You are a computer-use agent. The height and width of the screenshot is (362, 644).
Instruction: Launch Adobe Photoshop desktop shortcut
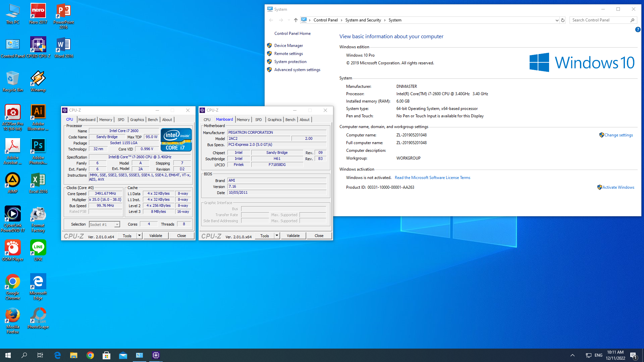point(38,152)
